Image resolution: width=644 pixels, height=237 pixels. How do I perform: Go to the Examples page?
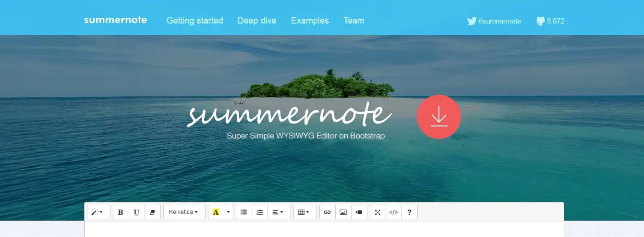pyautogui.click(x=310, y=21)
